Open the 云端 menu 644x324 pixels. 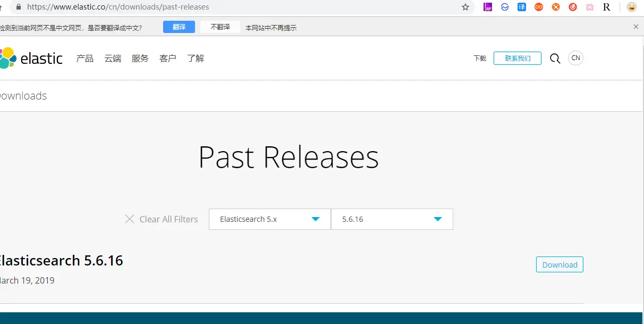113,59
